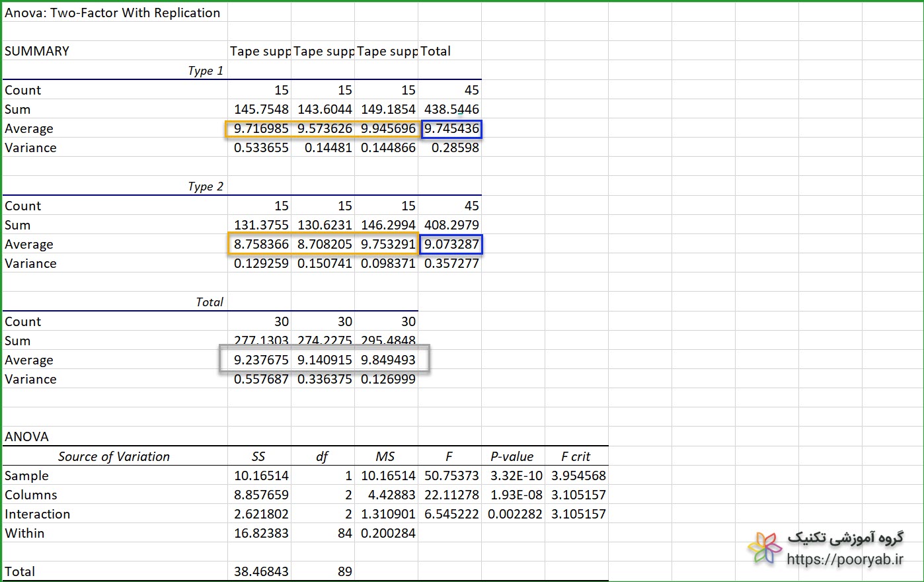Open the https://pooryab.ir link
This screenshot has width=924, height=582.
point(845,560)
